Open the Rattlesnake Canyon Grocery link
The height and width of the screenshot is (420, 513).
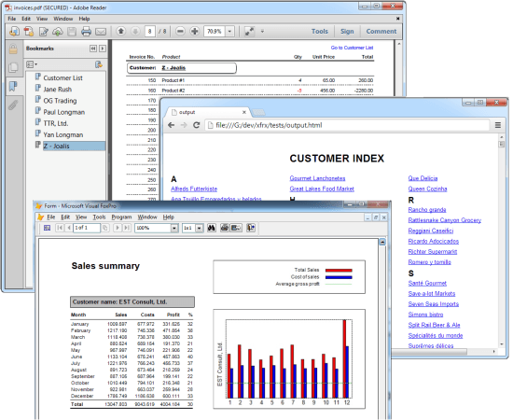(x=445, y=220)
